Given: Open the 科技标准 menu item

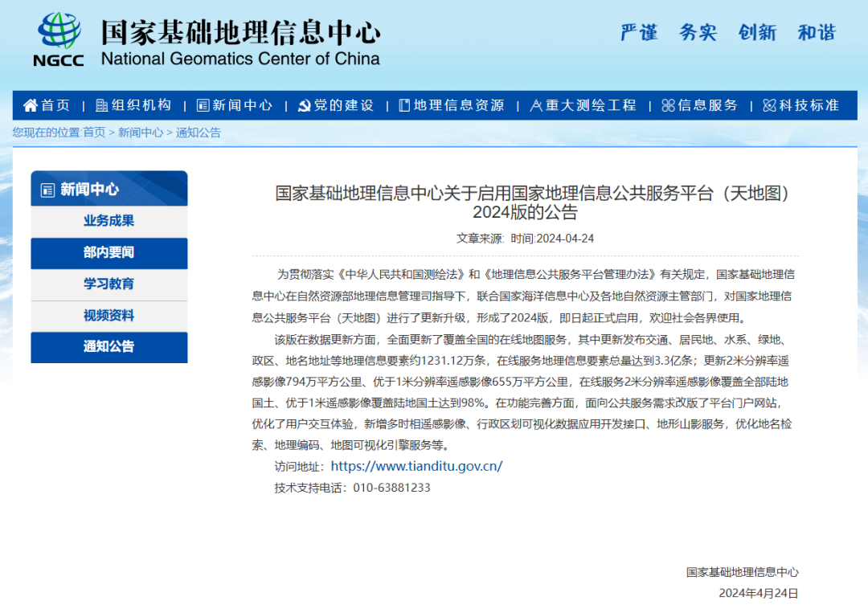Looking at the screenshot, I should 809,105.
